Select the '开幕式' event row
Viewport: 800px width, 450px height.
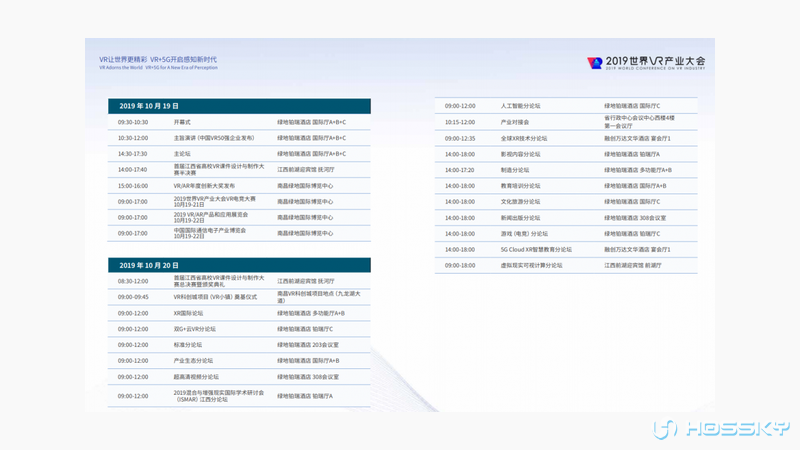[239, 122]
